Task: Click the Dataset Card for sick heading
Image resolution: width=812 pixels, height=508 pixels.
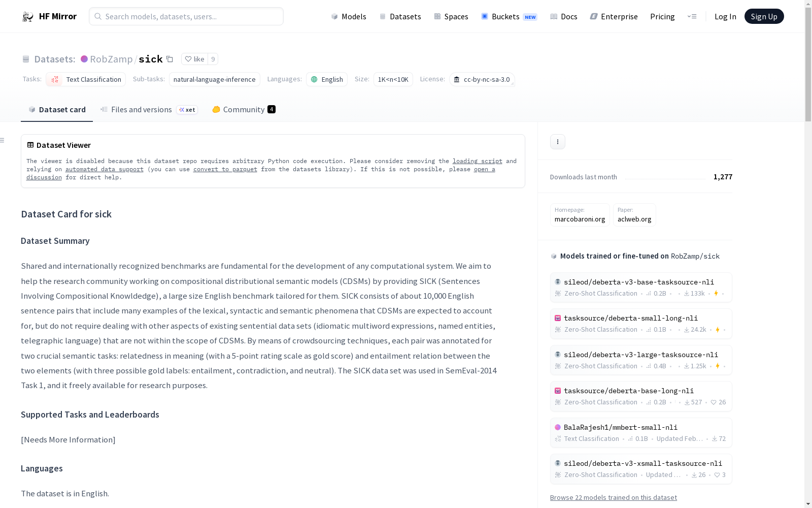Action: point(66,214)
